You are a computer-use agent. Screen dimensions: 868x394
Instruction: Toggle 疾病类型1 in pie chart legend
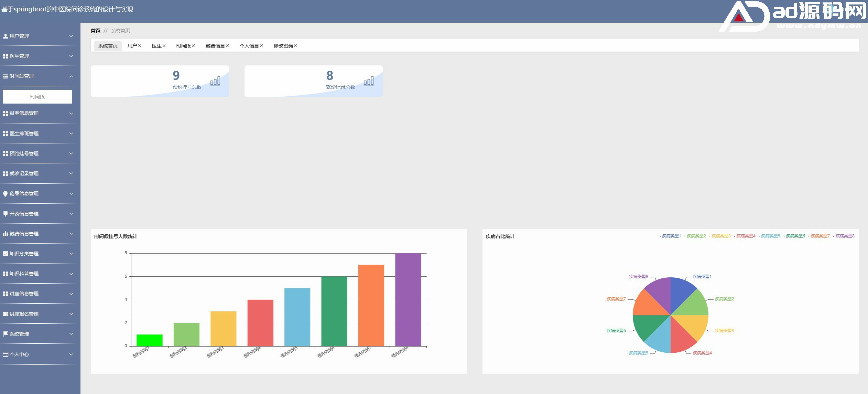tap(671, 236)
